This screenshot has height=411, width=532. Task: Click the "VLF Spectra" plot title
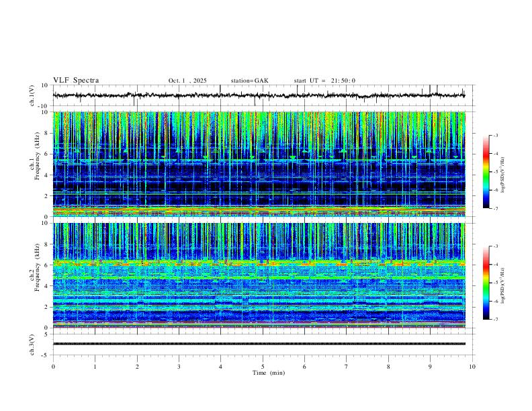(x=76, y=81)
